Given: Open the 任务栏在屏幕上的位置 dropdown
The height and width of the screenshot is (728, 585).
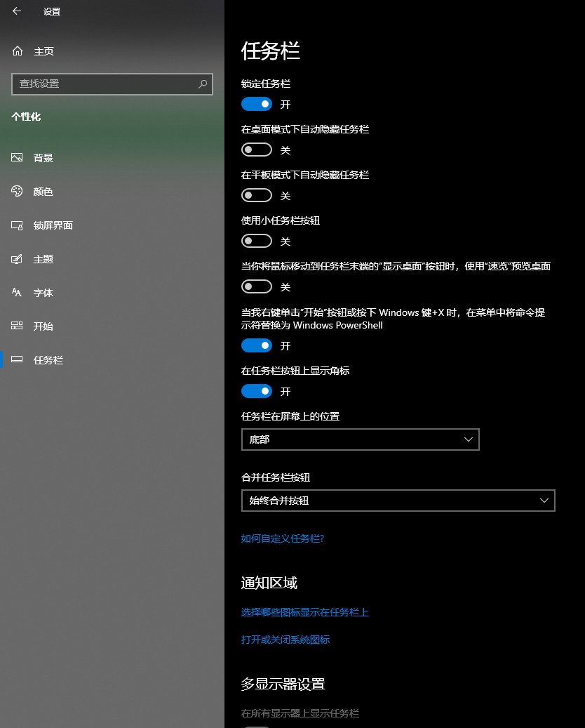Looking at the screenshot, I should [360, 439].
